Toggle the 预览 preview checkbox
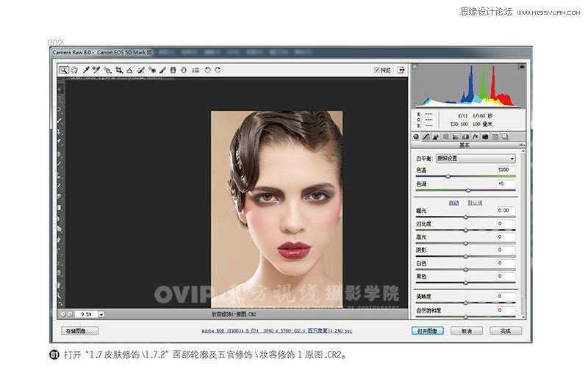Viewport: 588px width, 370px height. point(377,70)
